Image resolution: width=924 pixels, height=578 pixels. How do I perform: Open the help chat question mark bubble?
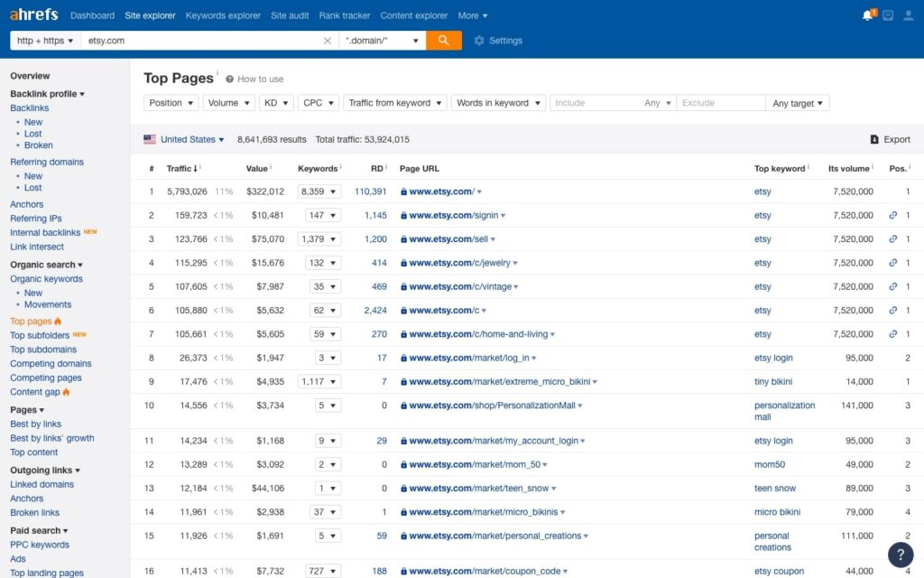coord(900,554)
